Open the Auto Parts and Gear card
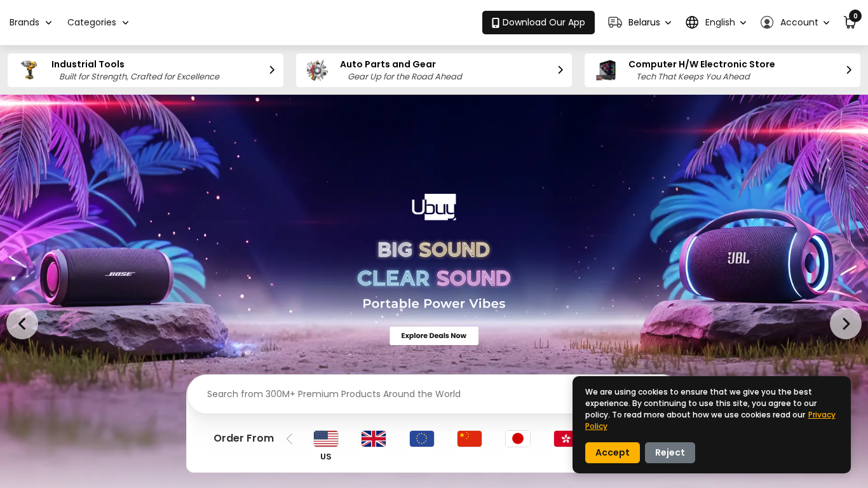This screenshot has height=488, width=868. click(434, 70)
